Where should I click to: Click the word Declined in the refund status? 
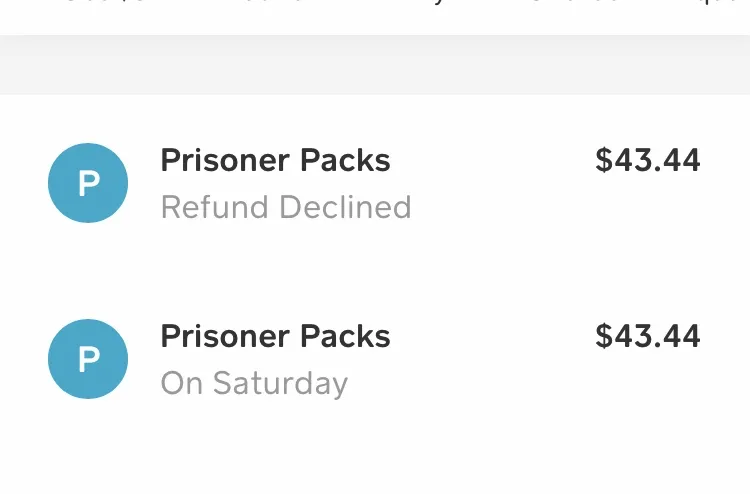(345, 207)
